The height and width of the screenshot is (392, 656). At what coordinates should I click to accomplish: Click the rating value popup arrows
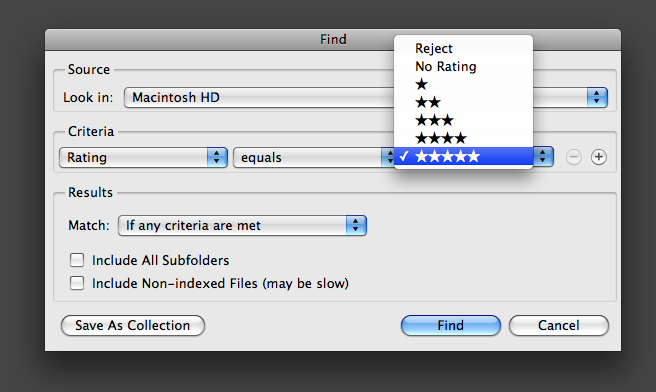tap(543, 157)
